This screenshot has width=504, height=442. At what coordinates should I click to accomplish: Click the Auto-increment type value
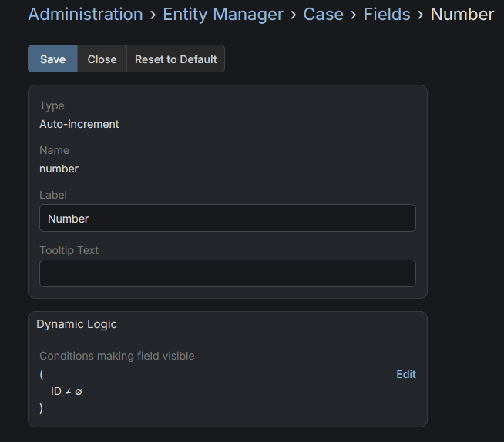coord(79,124)
